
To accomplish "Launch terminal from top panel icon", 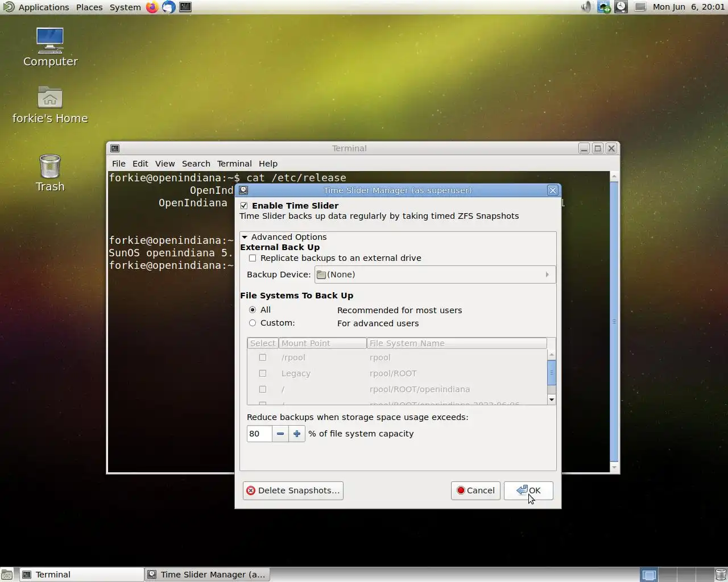I will [185, 7].
